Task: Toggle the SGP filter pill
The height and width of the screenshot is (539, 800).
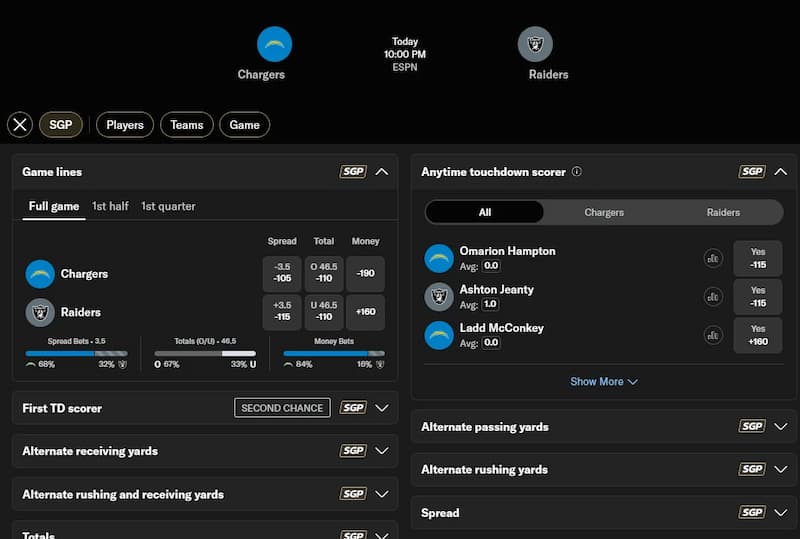Action: tap(61, 125)
